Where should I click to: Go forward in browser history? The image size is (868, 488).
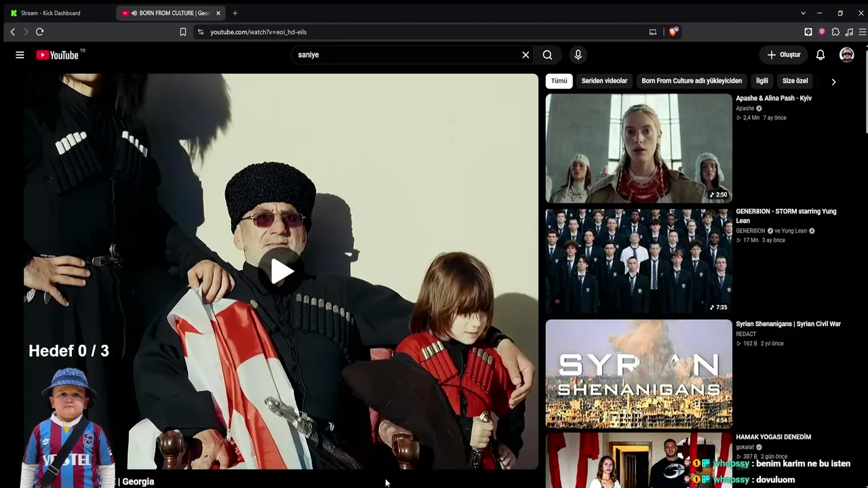coord(26,32)
